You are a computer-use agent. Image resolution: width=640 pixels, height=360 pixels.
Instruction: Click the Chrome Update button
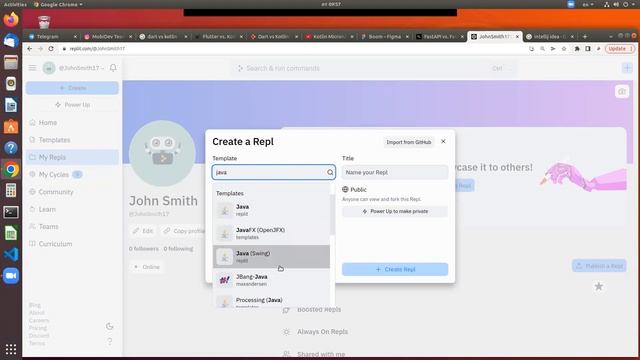click(620, 49)
